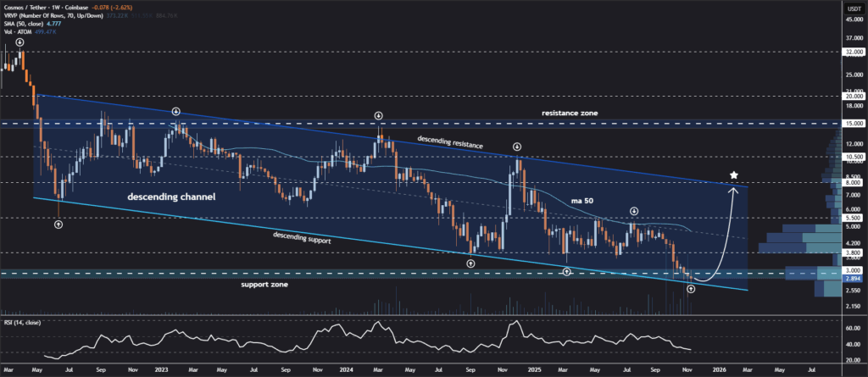Toggle the RSI (14, close) indicator legend

pyautogui.click(x=25, y=322)
